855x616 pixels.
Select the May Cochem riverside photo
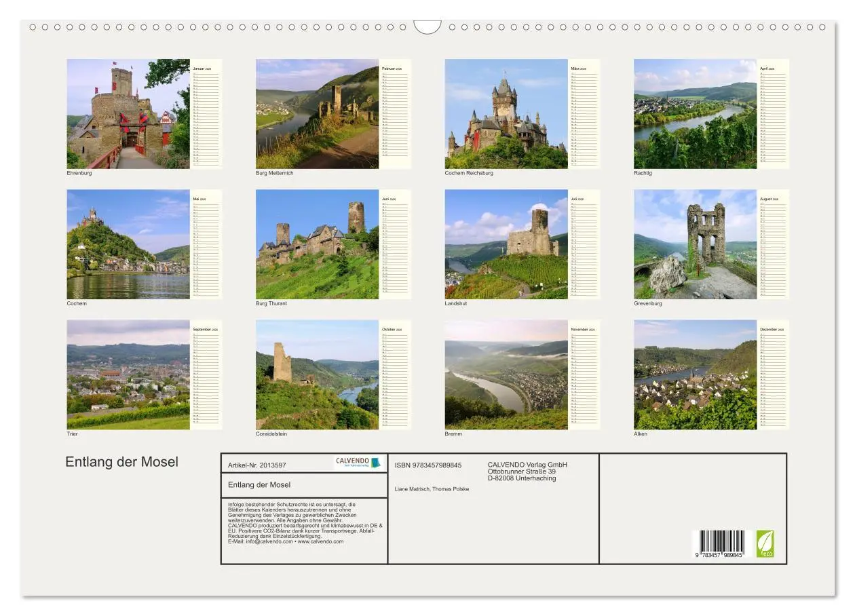[x=129, y=244]
